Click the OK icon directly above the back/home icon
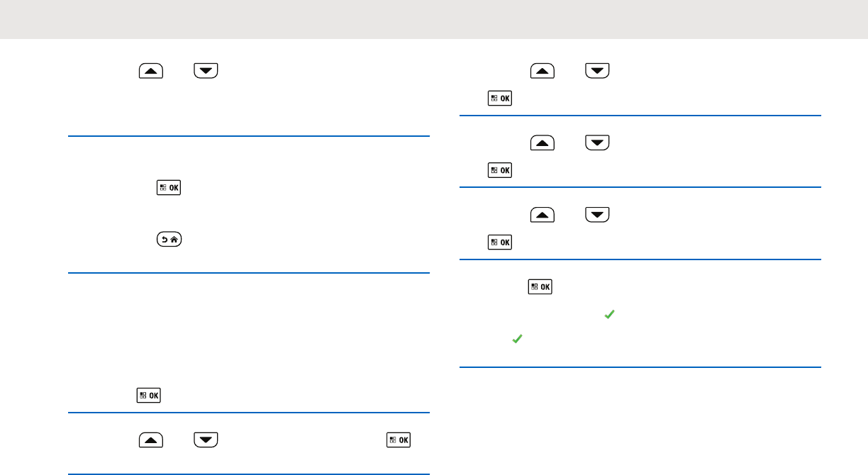 tap(169, 188)
